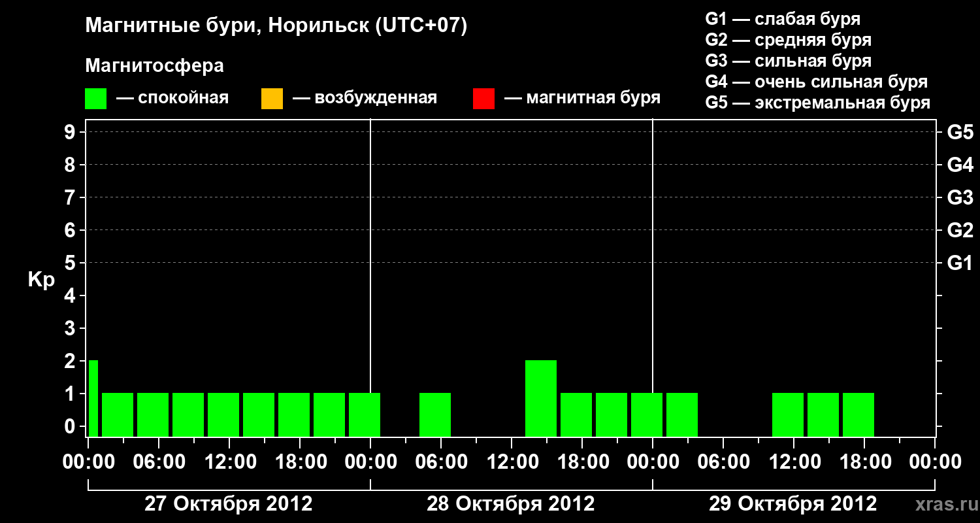Viewport: 980px width, 523px height.
Task: Click the '27 Октября 2012' date label
Action: click(x=229, y=504)
